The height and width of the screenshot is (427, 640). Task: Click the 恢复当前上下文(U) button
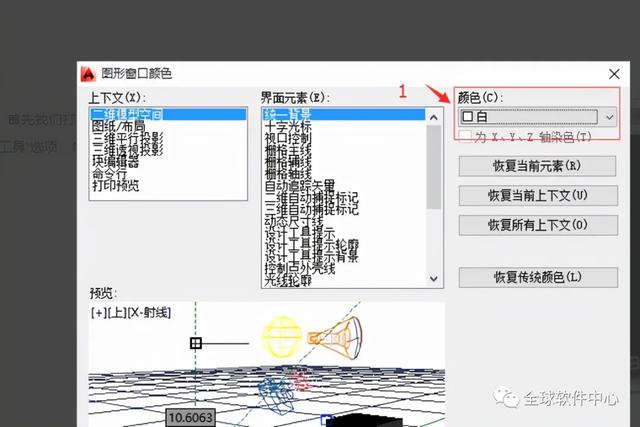point(538,196)
